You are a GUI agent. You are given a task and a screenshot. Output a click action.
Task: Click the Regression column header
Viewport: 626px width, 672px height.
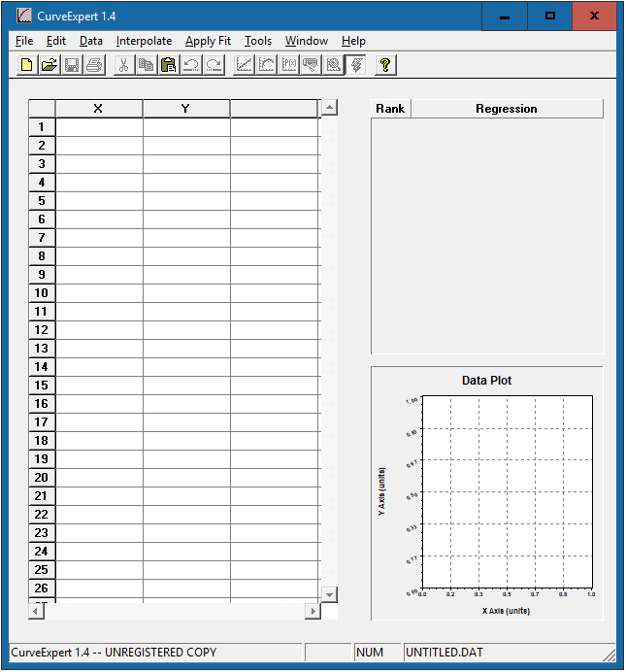point(507,109)
